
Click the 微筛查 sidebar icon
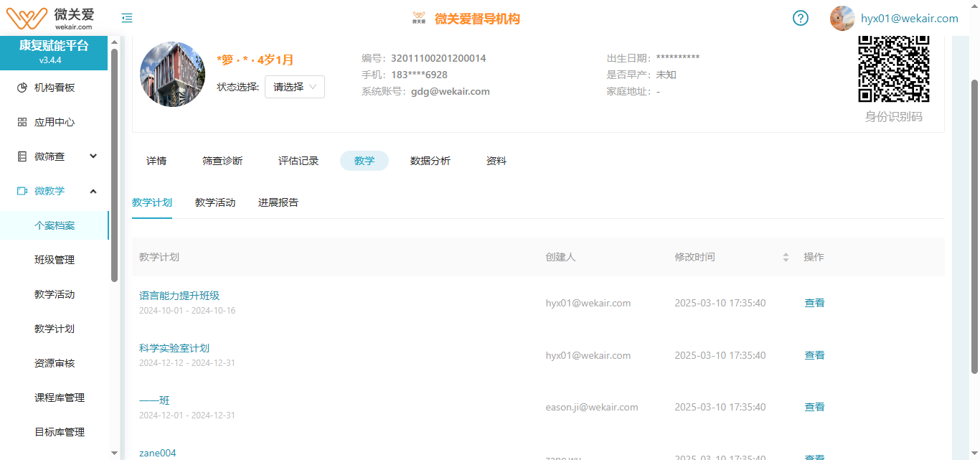click(x=22, y=156)
